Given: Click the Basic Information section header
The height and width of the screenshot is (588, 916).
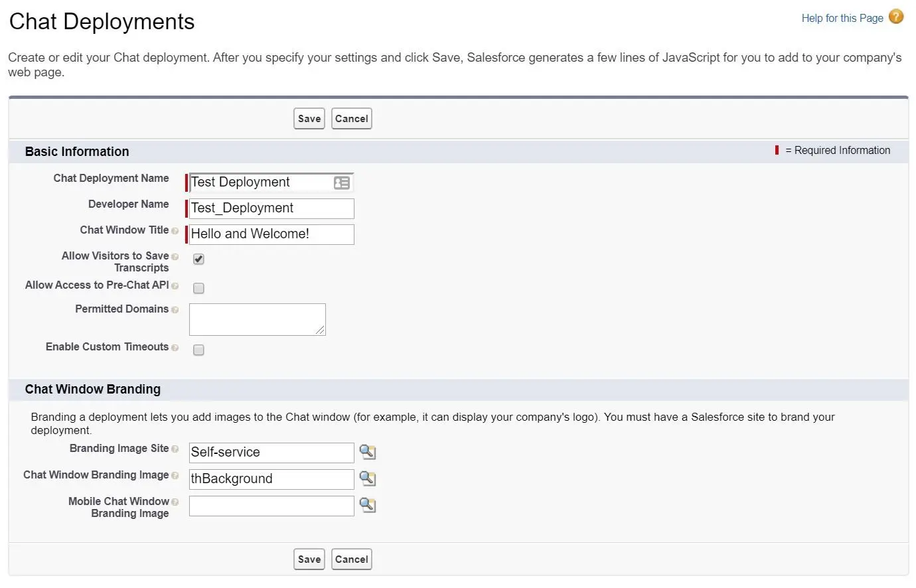Looking at the screenshot, I should (77, 151).
